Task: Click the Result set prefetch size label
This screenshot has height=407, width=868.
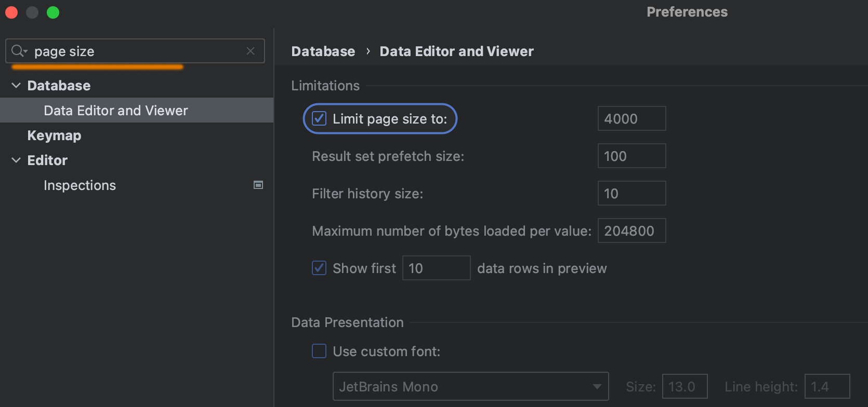Action: pos(388,156)
